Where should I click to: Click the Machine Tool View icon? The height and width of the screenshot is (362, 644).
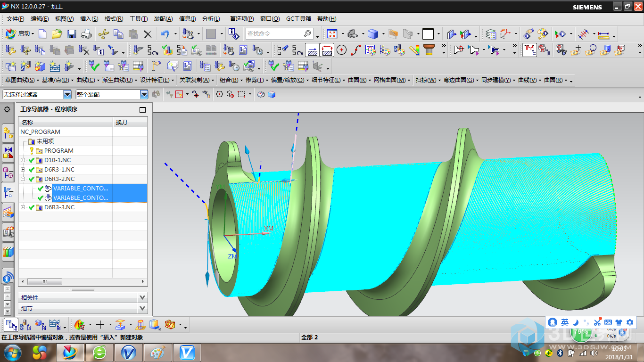click(26, 324)
